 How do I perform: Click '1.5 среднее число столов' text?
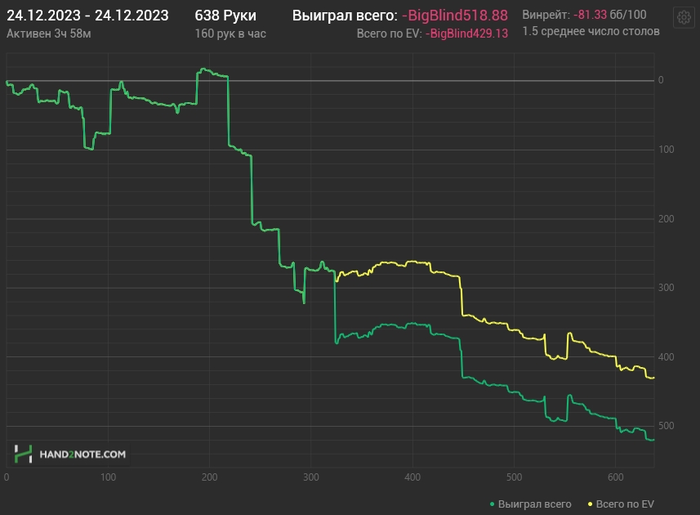click(x=591, y=31)
